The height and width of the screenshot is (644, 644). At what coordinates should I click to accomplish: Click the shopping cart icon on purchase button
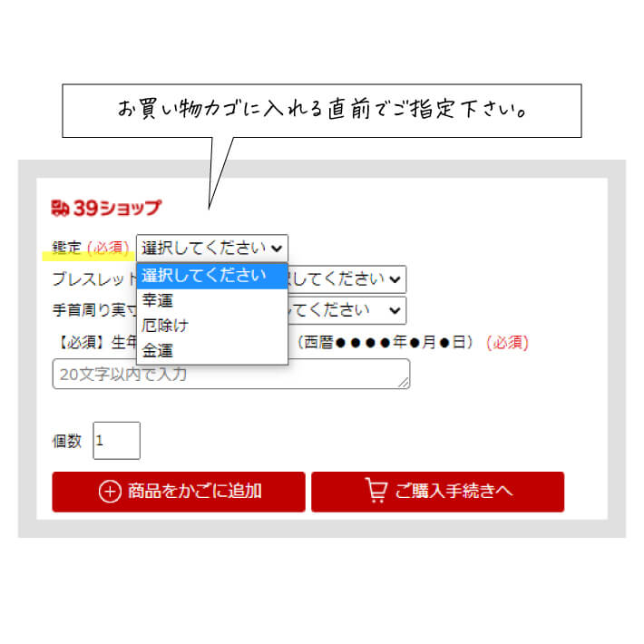(376, 491)
